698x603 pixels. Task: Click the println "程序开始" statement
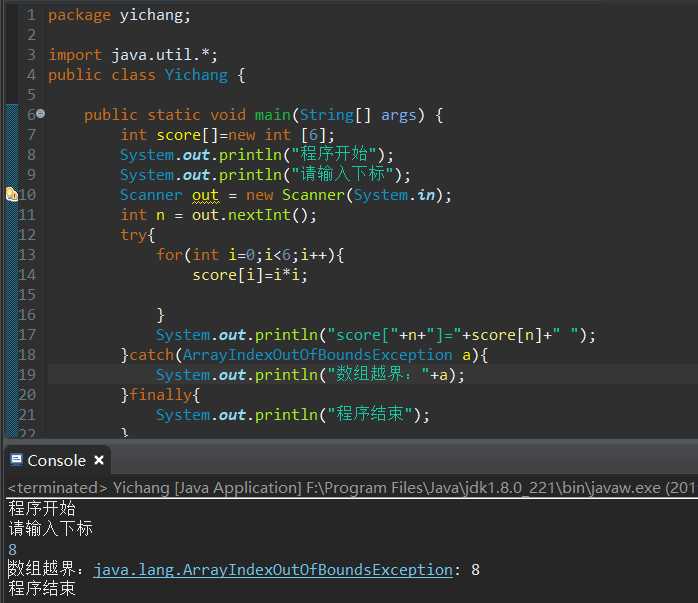(x=256, y=155)
